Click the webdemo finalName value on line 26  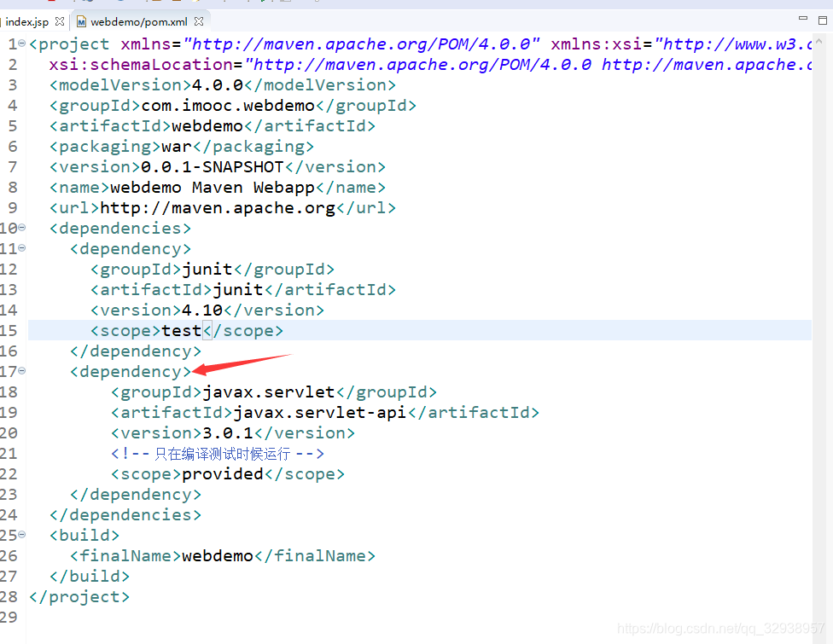pos(218,556)
